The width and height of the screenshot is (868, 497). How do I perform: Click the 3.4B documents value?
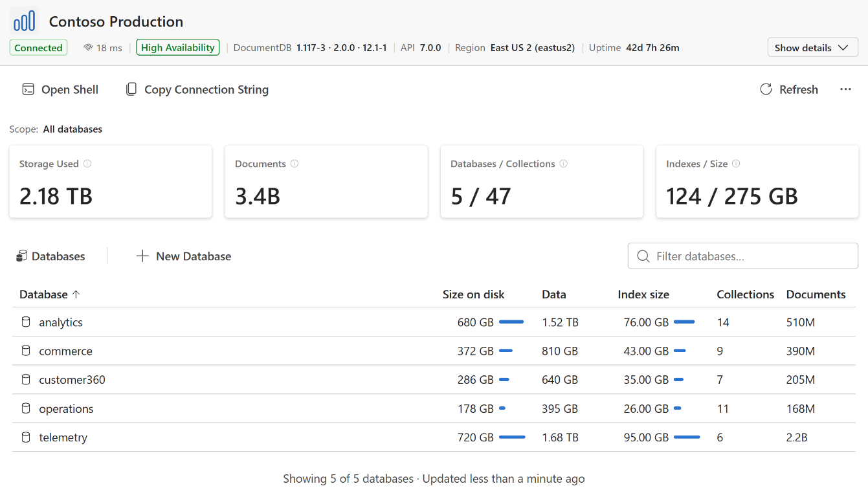[258, 196]
